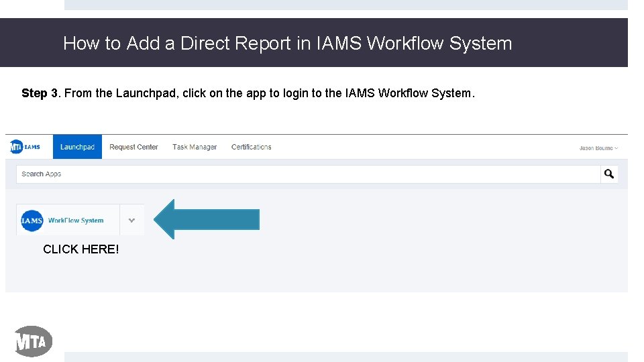Image resolution: width=644 pixels, height=362 pixels.
Task: Open the WorkFlow System app link
Action: pos(76,221)
